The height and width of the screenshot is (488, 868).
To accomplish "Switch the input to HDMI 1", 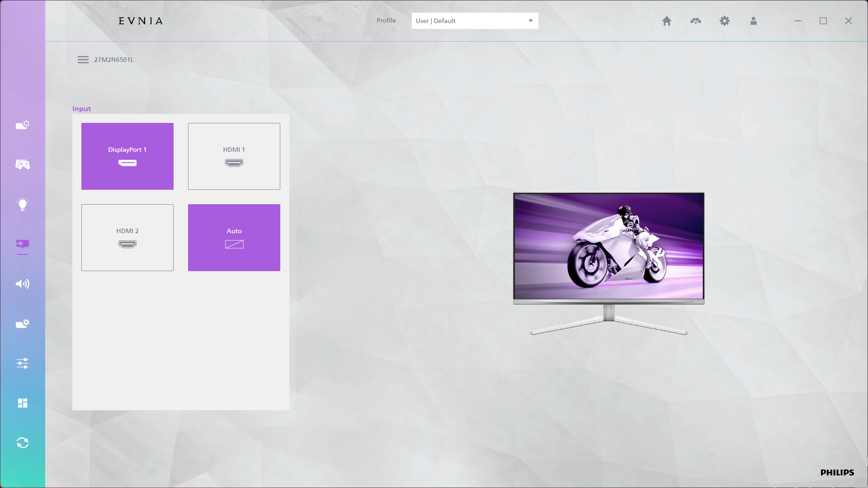I will pos(234,156).
